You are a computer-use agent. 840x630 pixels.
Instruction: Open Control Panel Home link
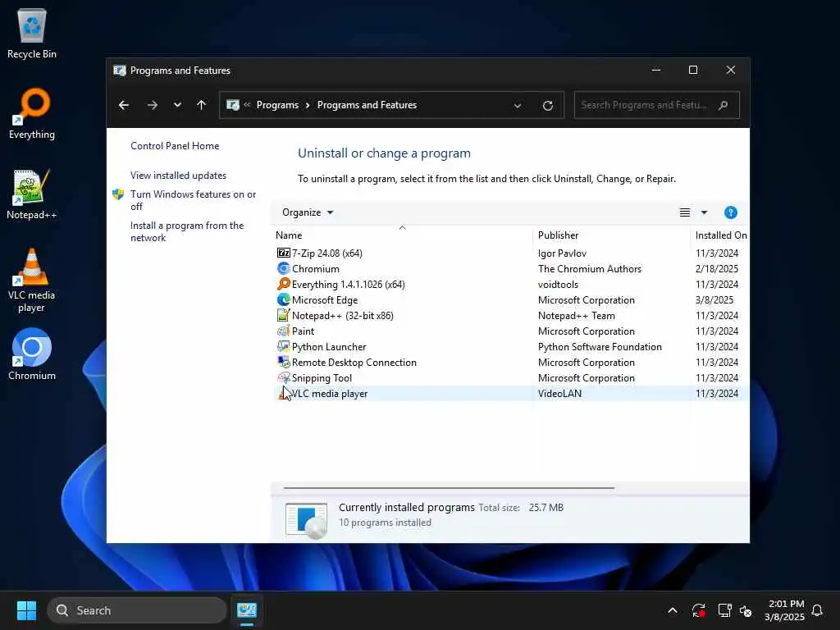click(x=175, y=146)
